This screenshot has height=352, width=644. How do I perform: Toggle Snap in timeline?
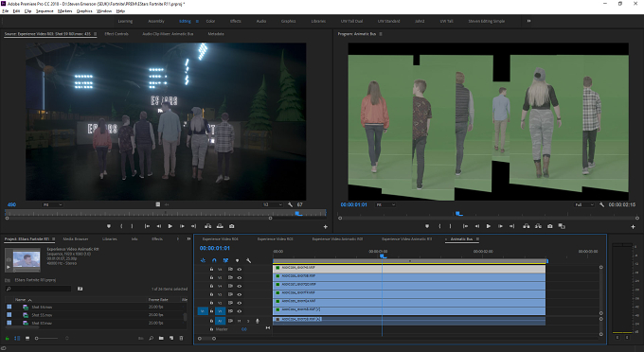point(214,260)
